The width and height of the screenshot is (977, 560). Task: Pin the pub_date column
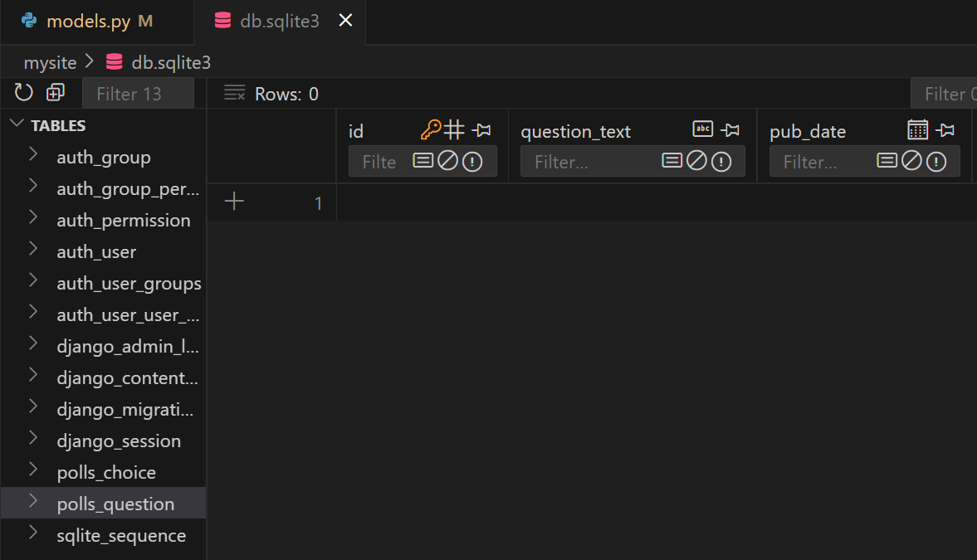pyautogui.click(x=945, y=130)
